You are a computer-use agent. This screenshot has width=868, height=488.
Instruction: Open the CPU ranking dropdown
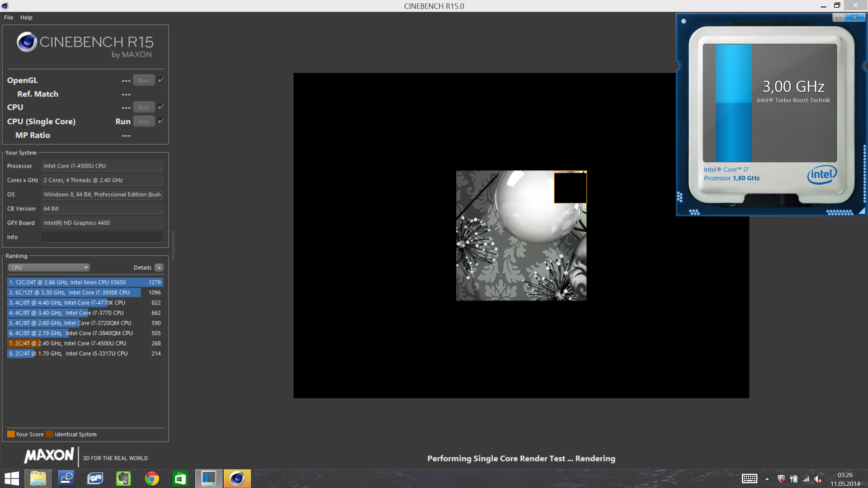click(49, 267)
